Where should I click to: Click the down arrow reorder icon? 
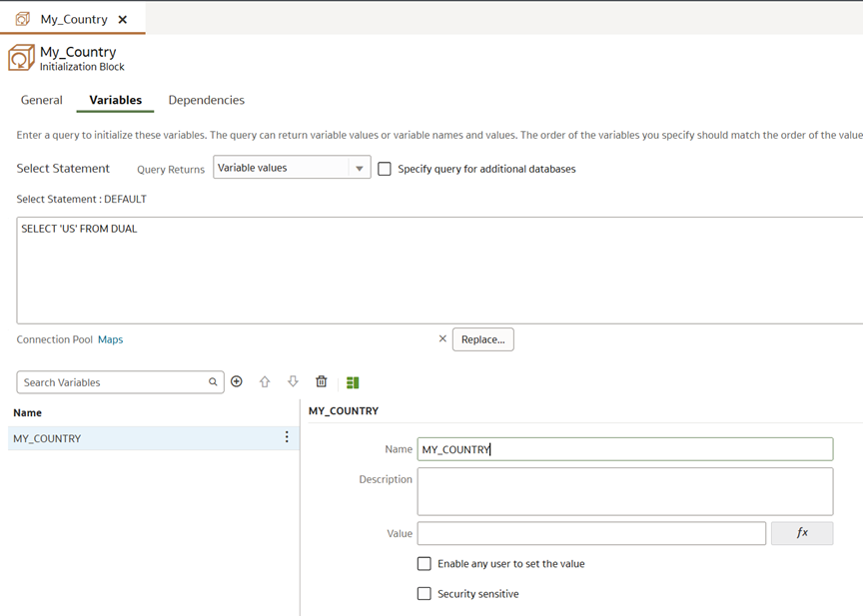click(x=293, y=381)
